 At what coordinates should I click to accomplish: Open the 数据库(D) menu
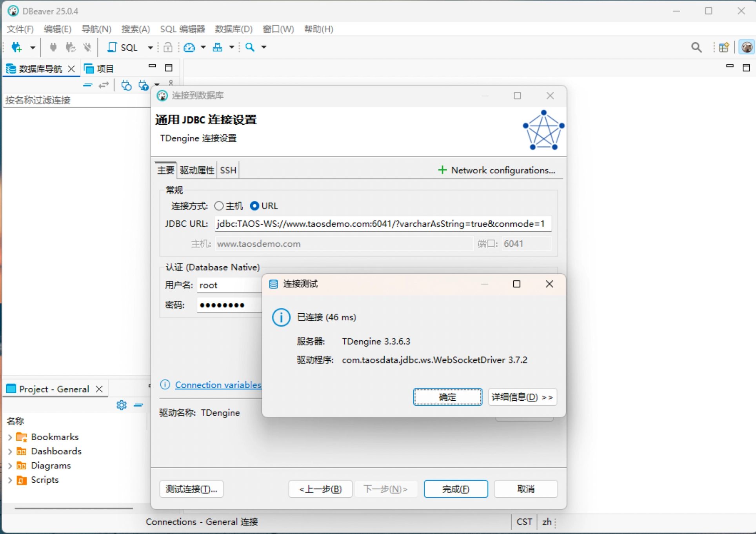click(233, 29)
